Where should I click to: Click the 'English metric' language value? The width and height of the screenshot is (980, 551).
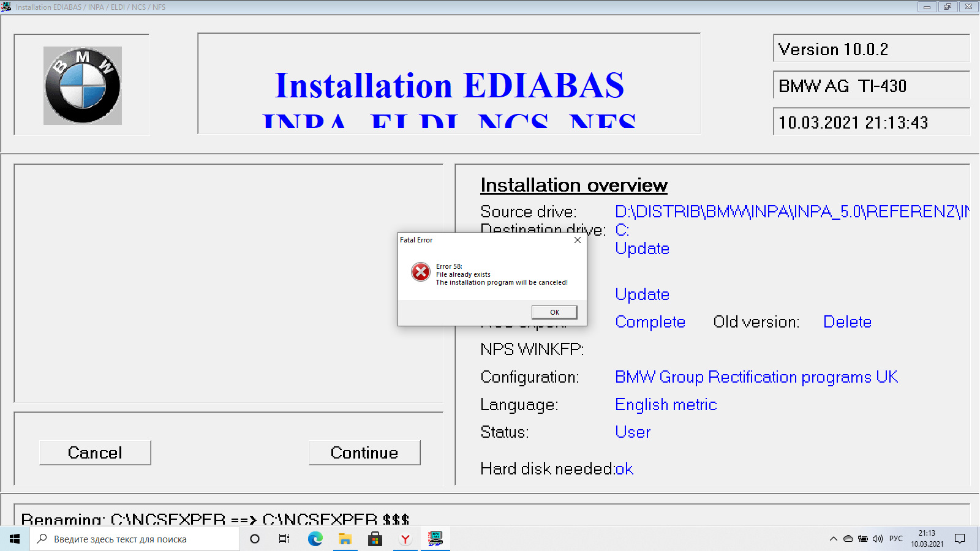pyautogui.click(x=666, y=405)
